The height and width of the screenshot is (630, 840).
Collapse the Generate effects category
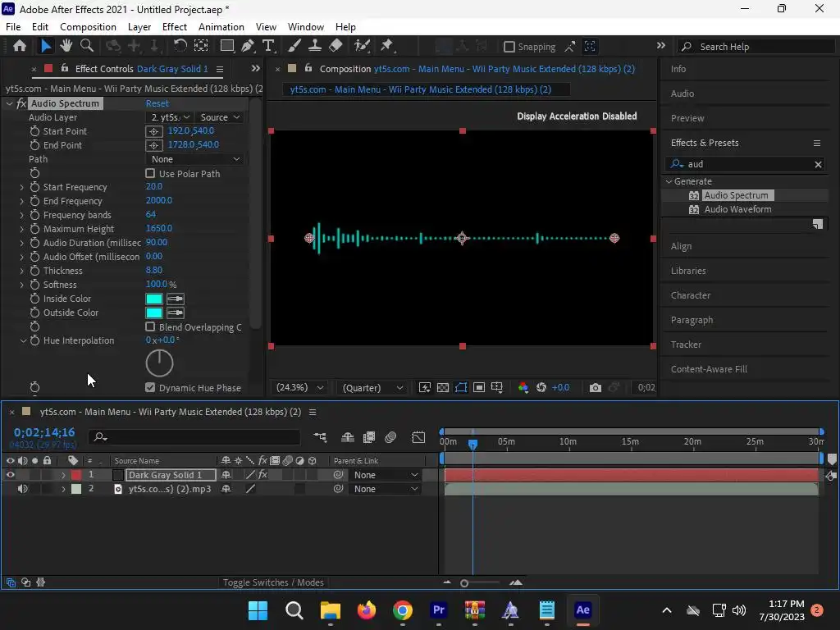click(x=669, y=181)
